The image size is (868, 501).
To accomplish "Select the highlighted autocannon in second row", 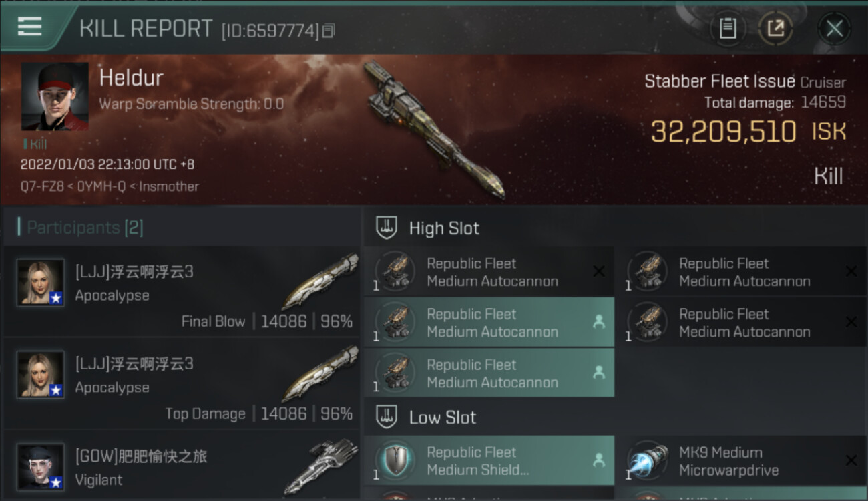I will click(x=489, y=323).
